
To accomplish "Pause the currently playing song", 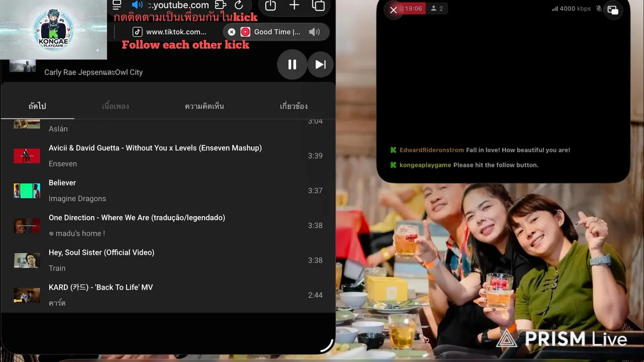I will [292, 64].
